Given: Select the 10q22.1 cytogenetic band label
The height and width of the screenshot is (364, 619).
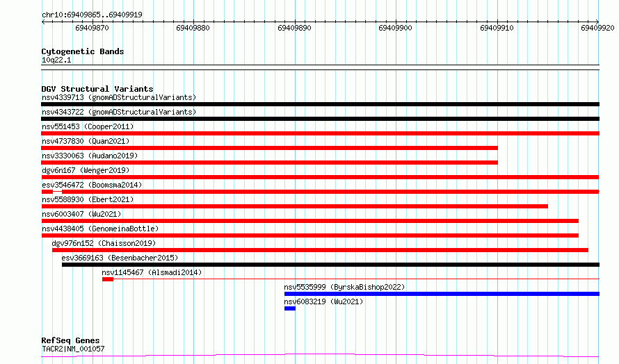Looking at the screenshot, I should tap(56, 60).
